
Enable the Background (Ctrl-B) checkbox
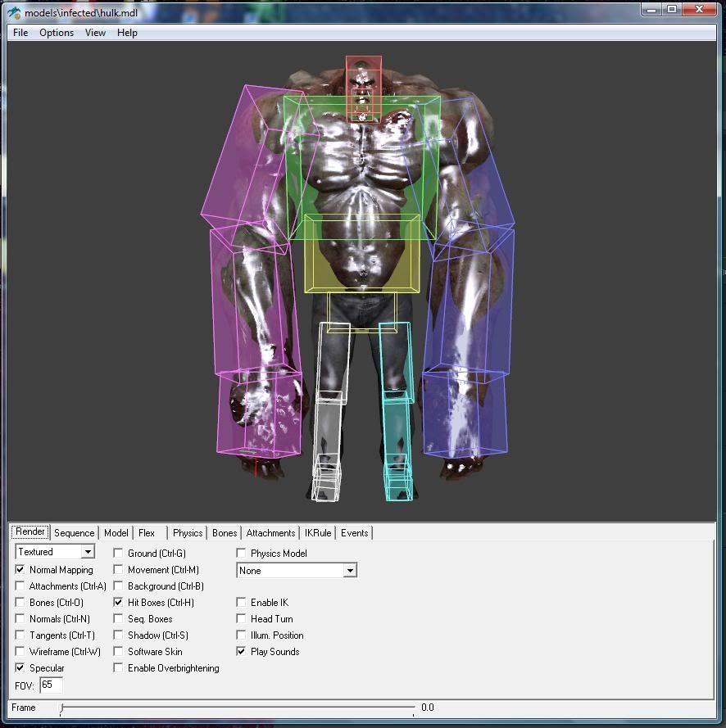(119, 586)
